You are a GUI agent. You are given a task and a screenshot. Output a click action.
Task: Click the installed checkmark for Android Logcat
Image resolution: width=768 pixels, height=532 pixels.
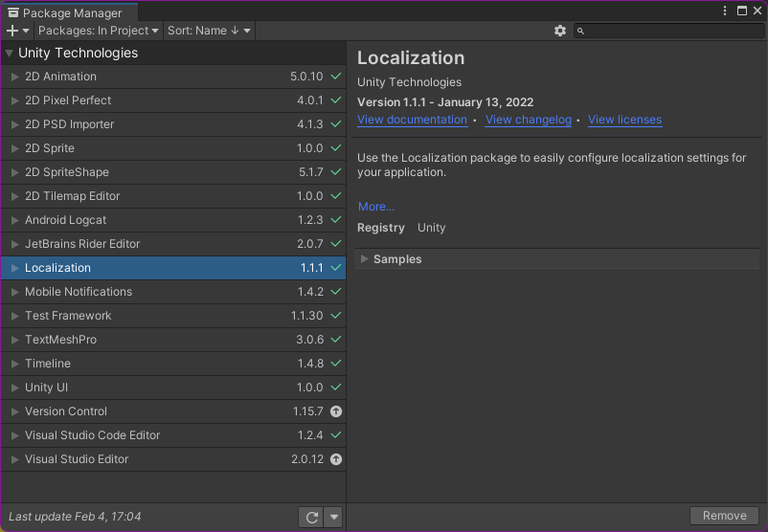pos(336,220)
